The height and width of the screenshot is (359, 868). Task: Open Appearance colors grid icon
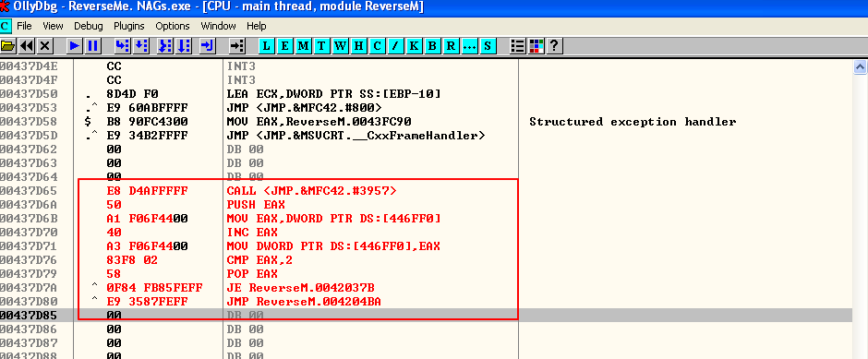pos(536,46)
